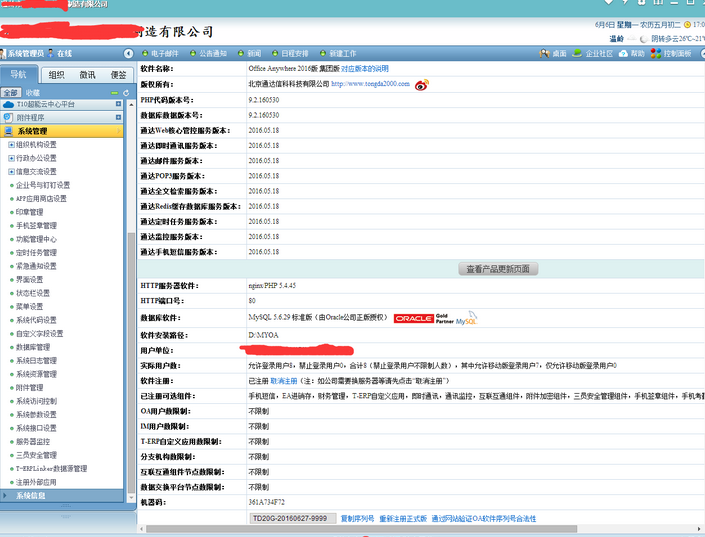Open 印章管理

(x=30, y=212)
